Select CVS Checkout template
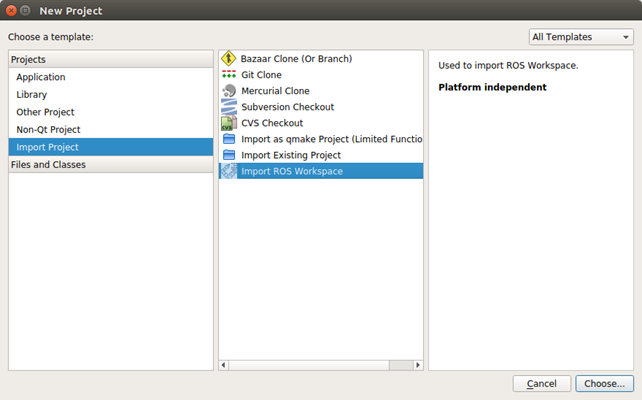642x400 pixels. coord(321,123)
